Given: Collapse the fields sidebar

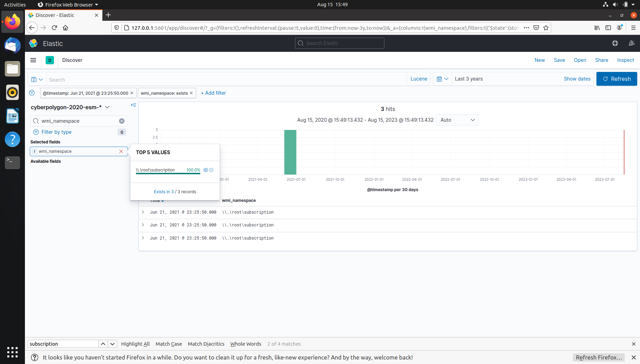Looking at the screenshot, I should tap(134, 105).
